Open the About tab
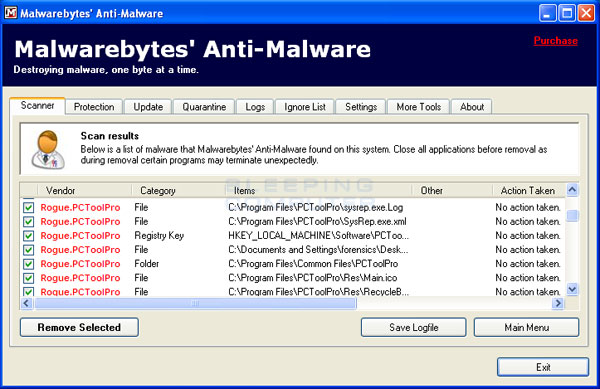600x389 pixels. [472, 107]
